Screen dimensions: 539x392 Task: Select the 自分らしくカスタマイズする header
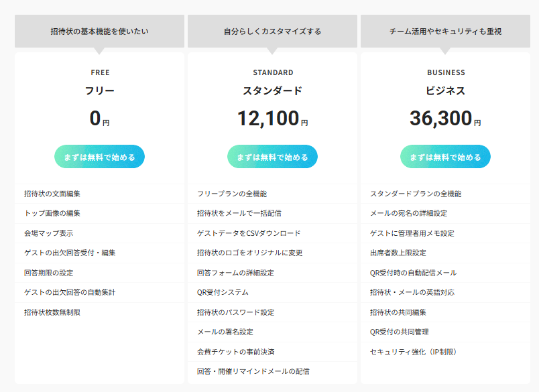pos(272,31)
